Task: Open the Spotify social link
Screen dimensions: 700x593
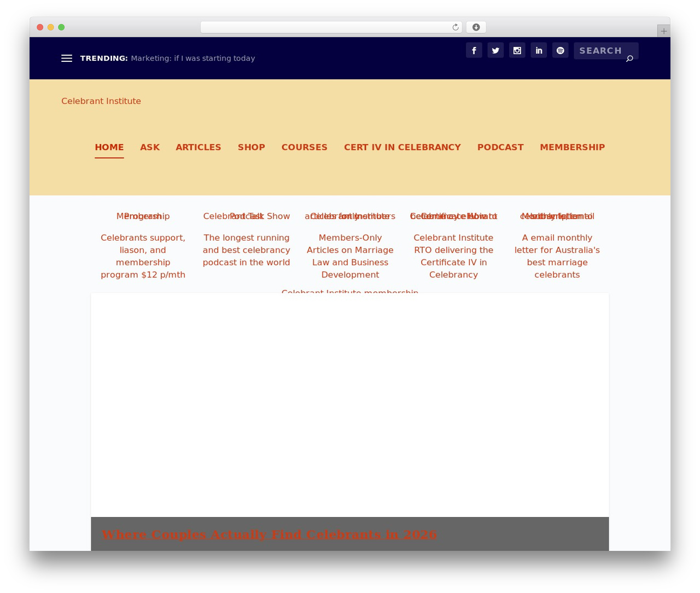Action: pyautogui.click(x=561, y=50)
